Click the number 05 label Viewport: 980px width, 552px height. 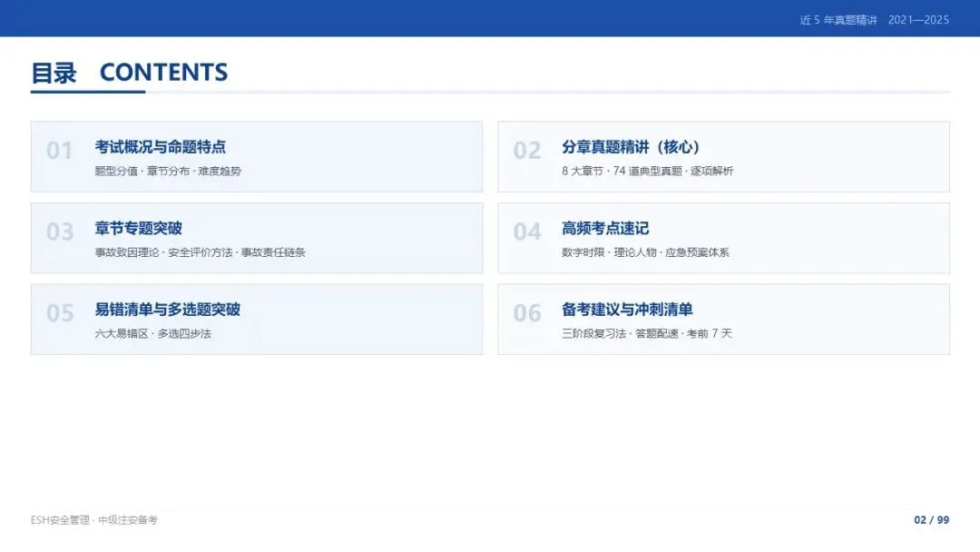(60, 313)
